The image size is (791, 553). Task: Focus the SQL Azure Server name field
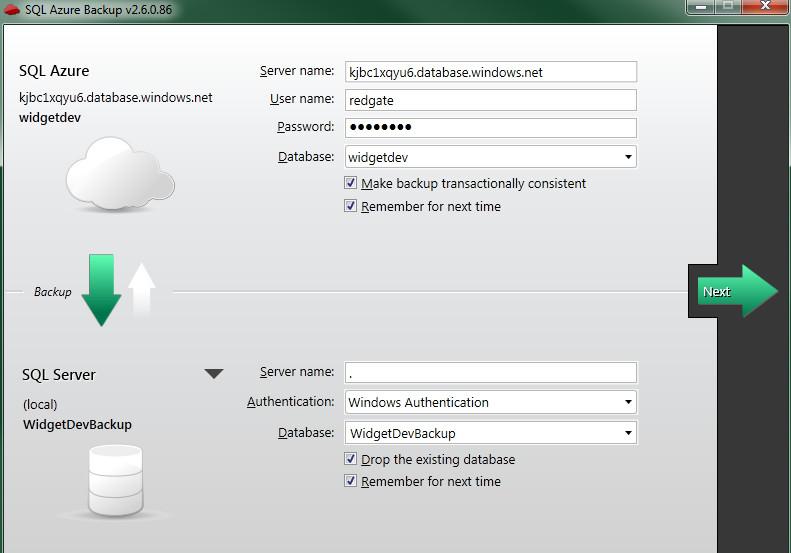[491, 72]
